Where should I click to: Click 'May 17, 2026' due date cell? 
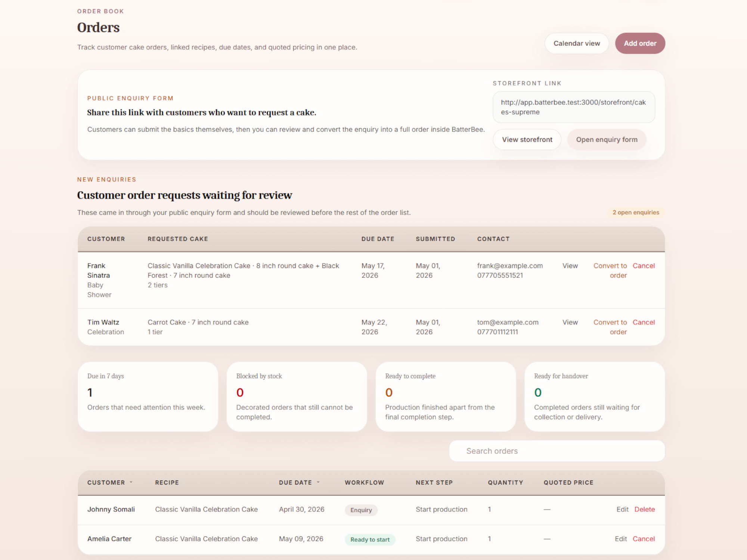point(373,271)
